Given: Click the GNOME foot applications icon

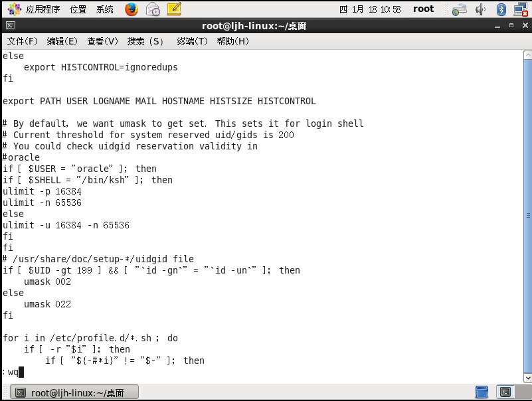Looking at the screenshot, I should pos(14,9).
